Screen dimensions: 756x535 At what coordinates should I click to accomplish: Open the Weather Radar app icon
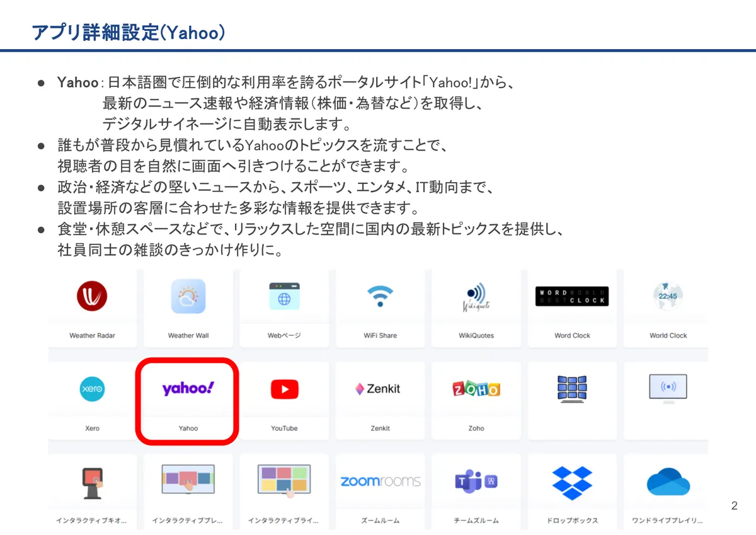pyautogui.click(x=92, y=296)
